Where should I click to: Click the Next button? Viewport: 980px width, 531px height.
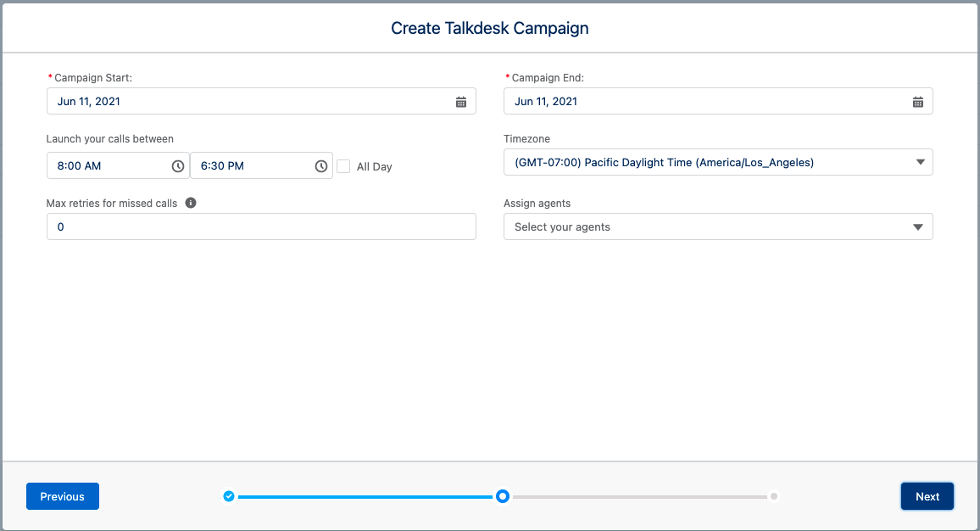pyautogui.click(x=927, y=496)
